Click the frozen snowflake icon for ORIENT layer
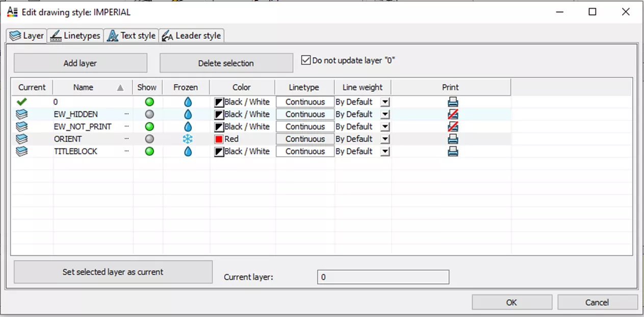 pos(188,139)
